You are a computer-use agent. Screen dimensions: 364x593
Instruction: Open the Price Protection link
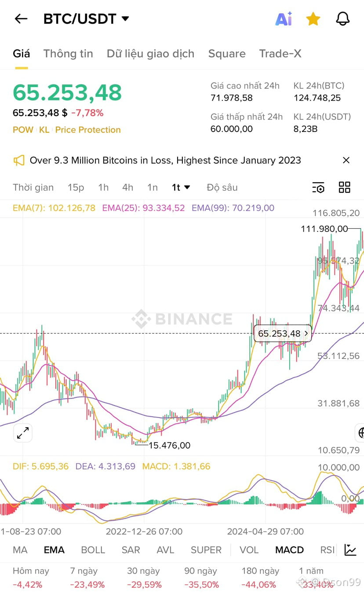pyautogui.click(x=88, y=130)
